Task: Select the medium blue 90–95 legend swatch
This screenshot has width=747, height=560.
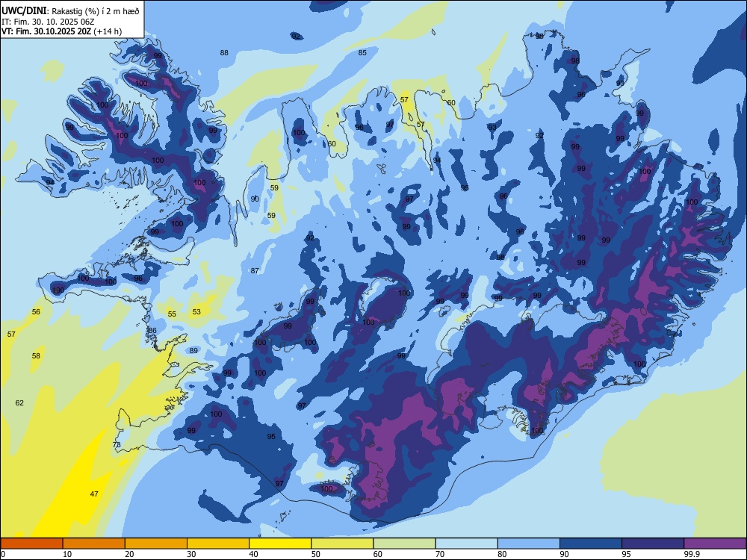Action: pos(591,544)
